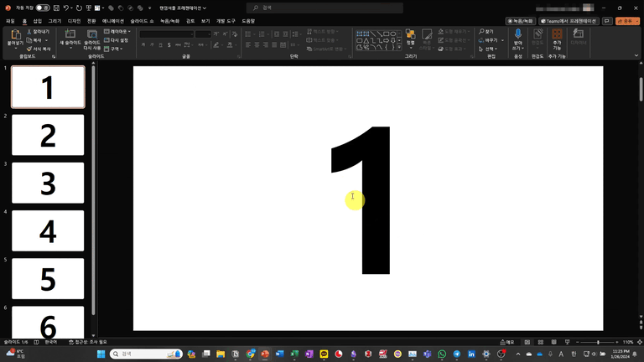Switch to Normal view icon
644x362 pixels.
click(527, 342)
